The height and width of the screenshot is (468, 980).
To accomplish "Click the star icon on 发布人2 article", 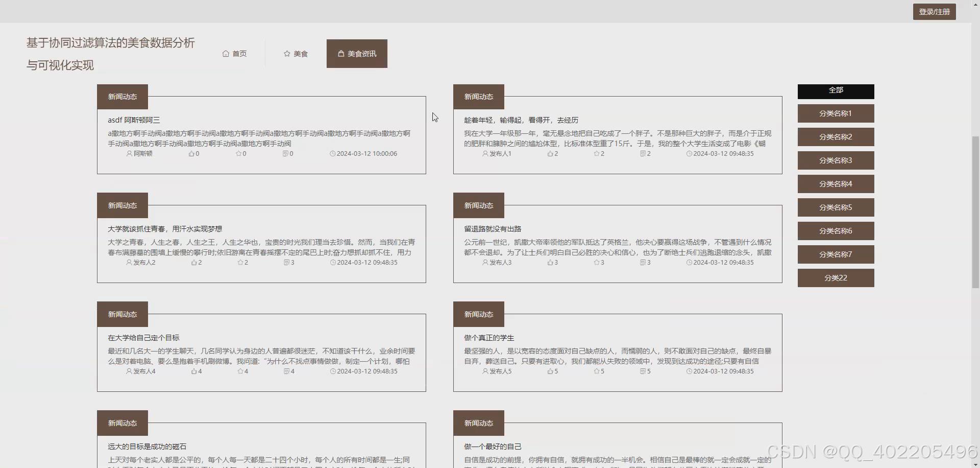I will click(240, 263).
